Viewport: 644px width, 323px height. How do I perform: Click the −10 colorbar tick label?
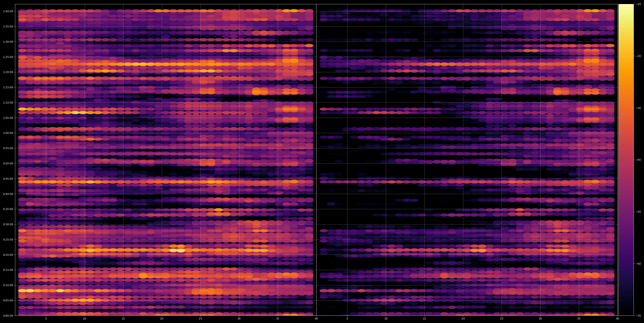(x=638, y=4)
